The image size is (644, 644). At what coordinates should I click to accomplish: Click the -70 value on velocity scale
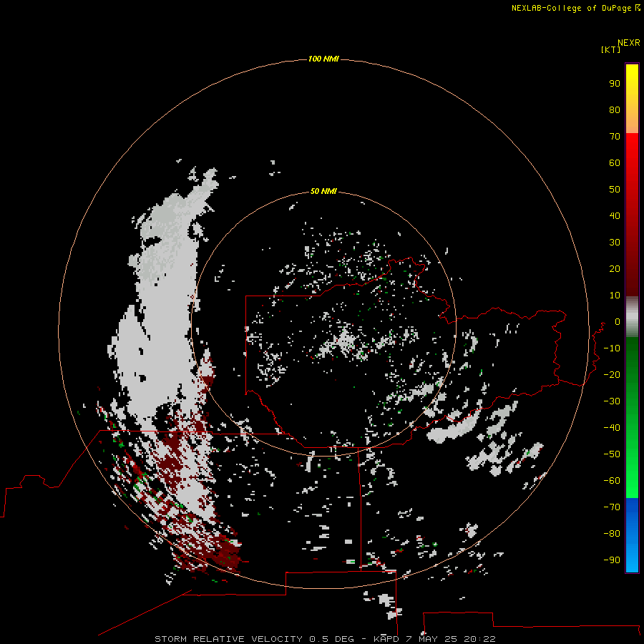click(612, 507)
